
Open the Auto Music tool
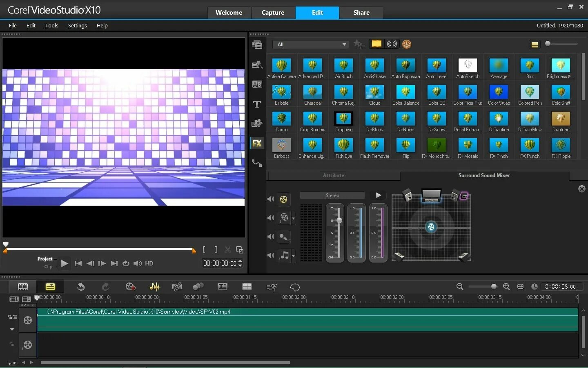pos(177,287)
